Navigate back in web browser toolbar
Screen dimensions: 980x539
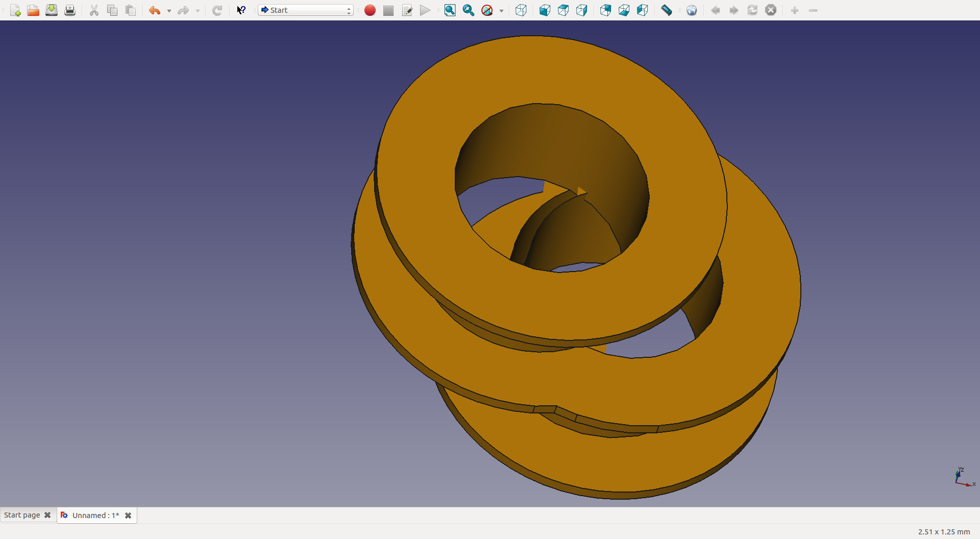tap(716, 10)
